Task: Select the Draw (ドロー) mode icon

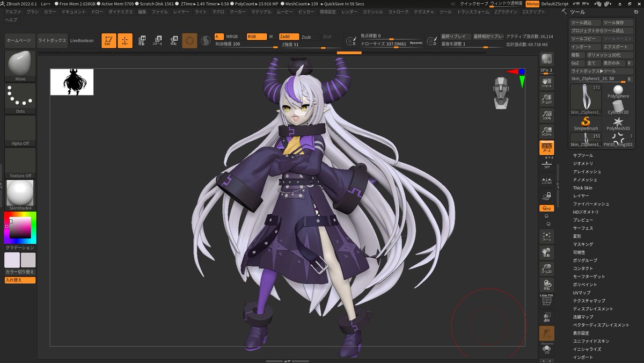Action: pos(125,40)
